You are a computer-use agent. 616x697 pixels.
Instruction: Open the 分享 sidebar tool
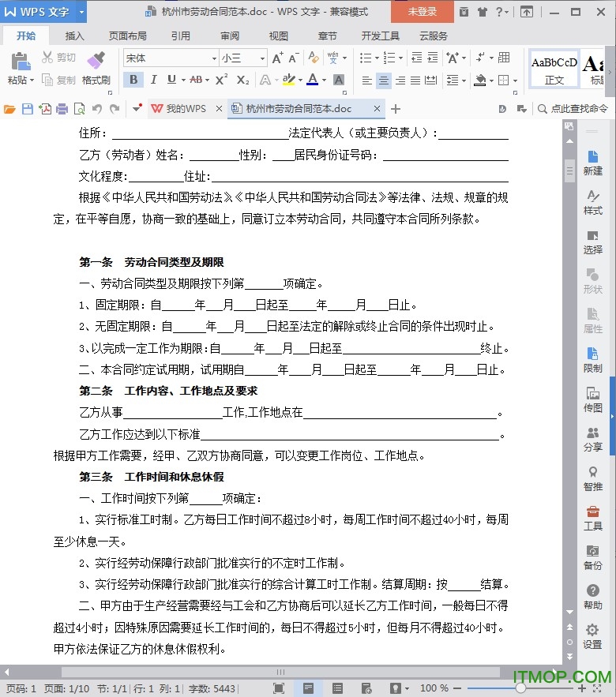[592, 439]
